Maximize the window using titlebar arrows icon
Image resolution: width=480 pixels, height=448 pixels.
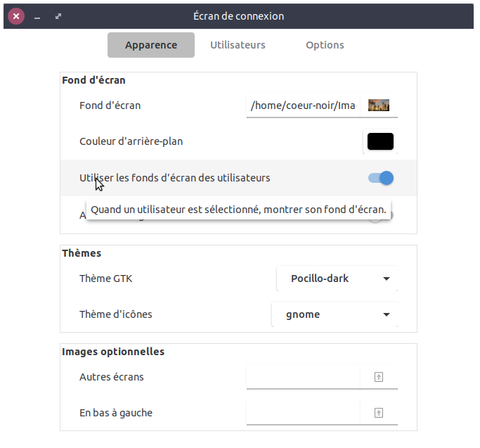click(58, 15)
